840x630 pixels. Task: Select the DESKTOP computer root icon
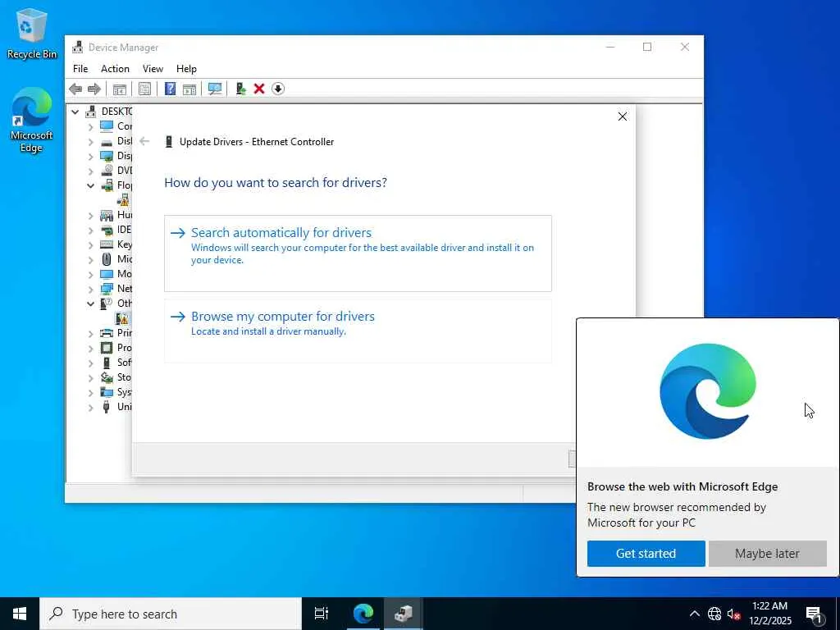tap(91, 112)
